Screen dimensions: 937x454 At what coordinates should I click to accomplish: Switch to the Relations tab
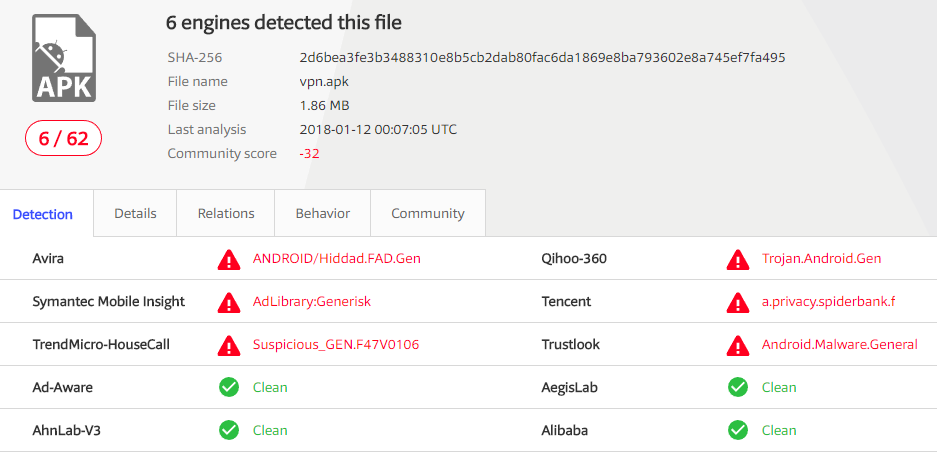pos(226,213)
